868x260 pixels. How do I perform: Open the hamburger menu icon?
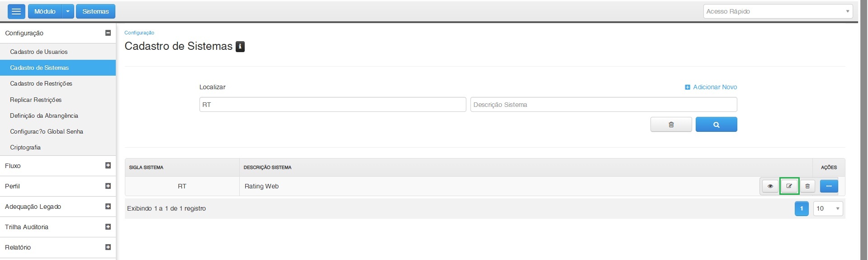pyautogui.click(x=16, y=11)
